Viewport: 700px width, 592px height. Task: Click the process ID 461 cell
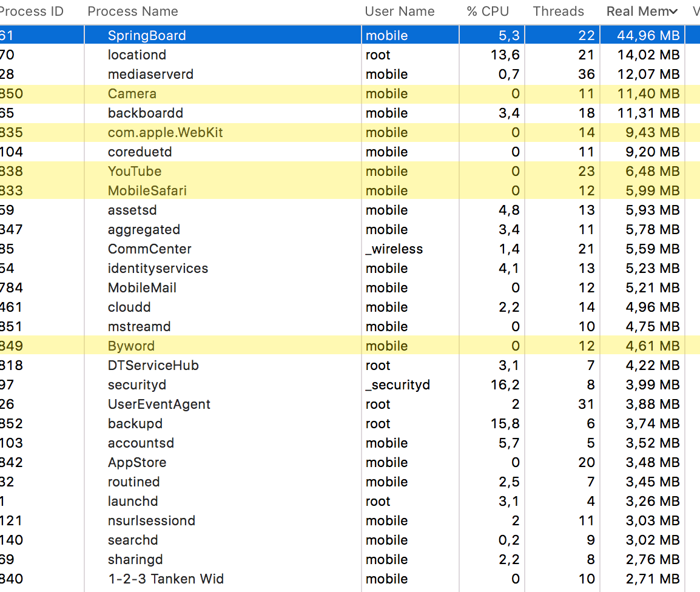11,307
